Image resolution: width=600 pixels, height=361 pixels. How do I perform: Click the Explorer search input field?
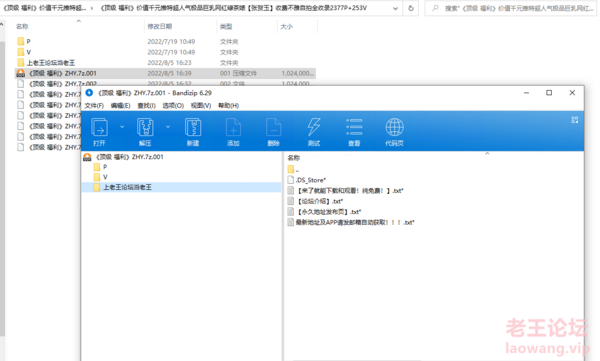click(511, 8)
